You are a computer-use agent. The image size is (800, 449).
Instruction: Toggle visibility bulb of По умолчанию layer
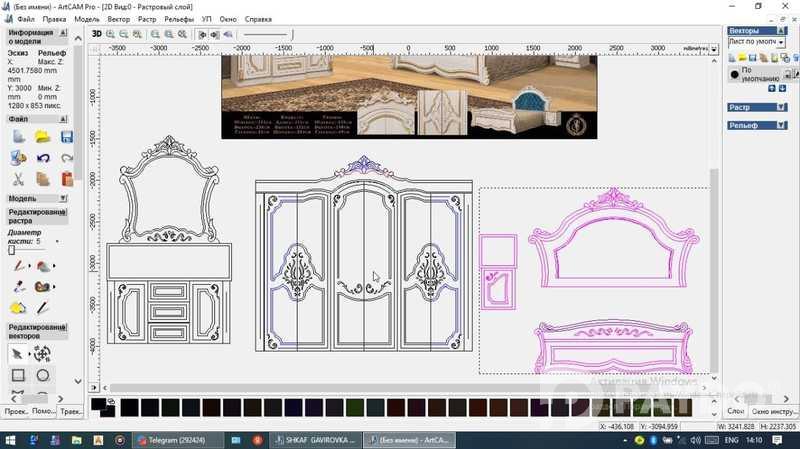[x=735, y=74]
